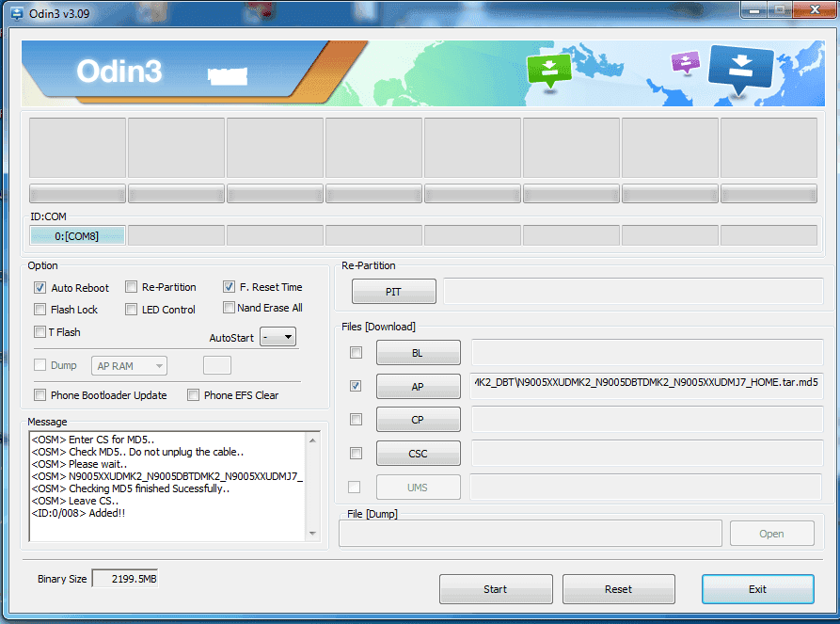Click the BL file path field
Viewport: 840px width, 624px height.
(647, 352)
